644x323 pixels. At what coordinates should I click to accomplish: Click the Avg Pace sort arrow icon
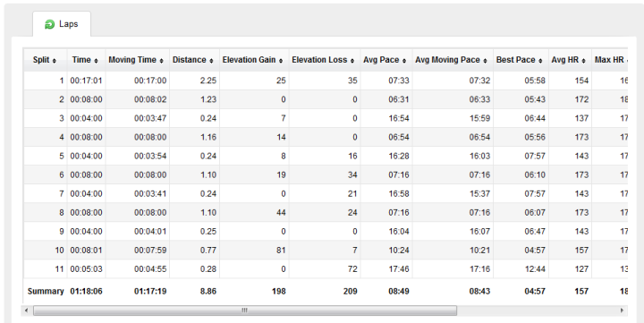click(x=404, y=61)
